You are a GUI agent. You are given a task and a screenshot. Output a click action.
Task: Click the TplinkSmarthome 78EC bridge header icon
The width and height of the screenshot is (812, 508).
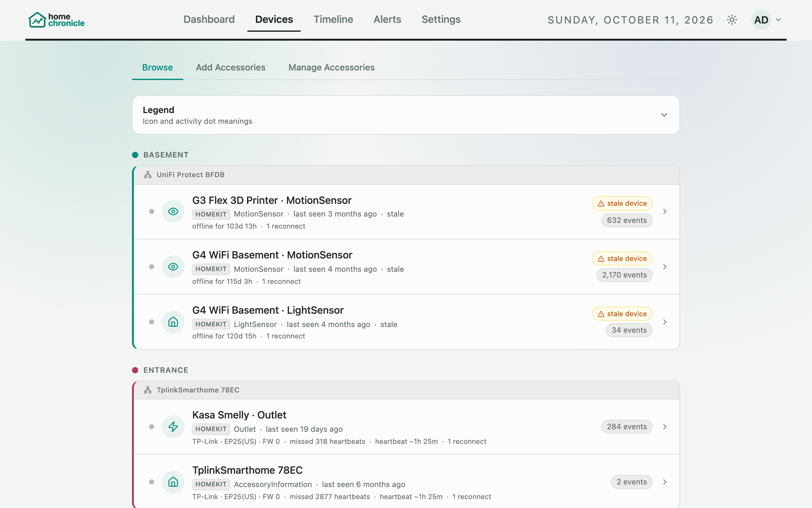coord(147,390)
